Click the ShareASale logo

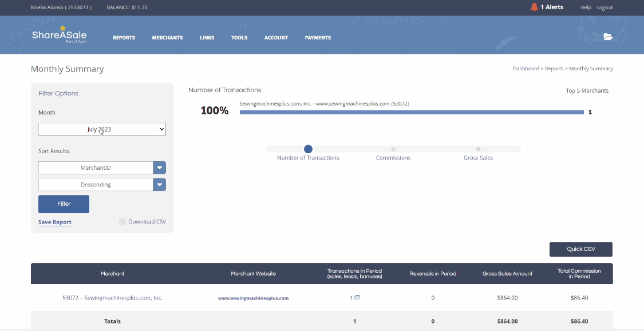(59, 34)
